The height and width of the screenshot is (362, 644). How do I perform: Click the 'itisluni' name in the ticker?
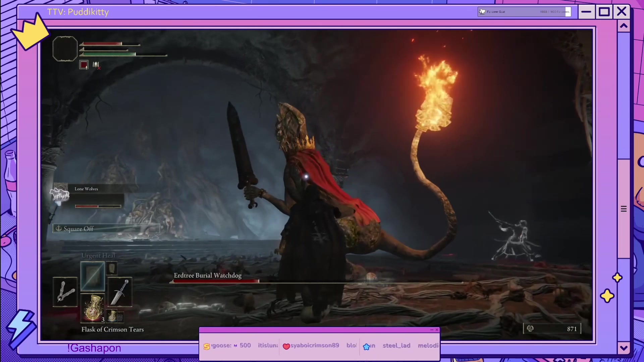point(268,345)
